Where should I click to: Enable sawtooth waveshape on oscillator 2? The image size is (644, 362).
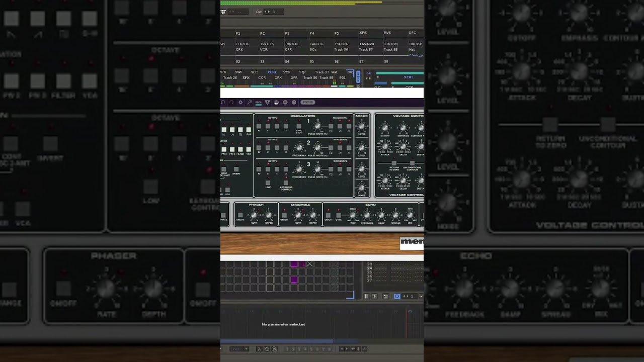(x=340, y=148)
